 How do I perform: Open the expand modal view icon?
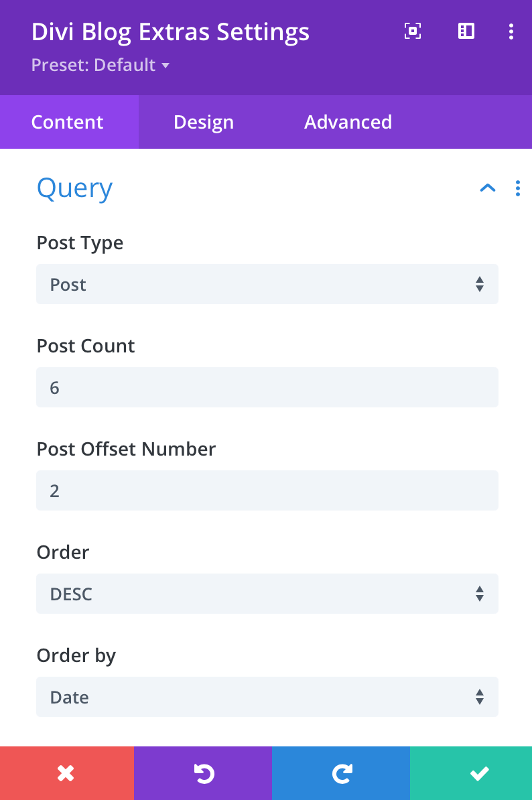[x=413, y=31]
